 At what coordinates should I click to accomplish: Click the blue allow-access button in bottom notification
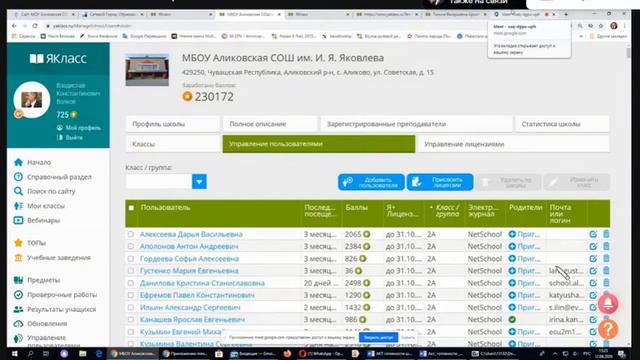tap(378, 338)
